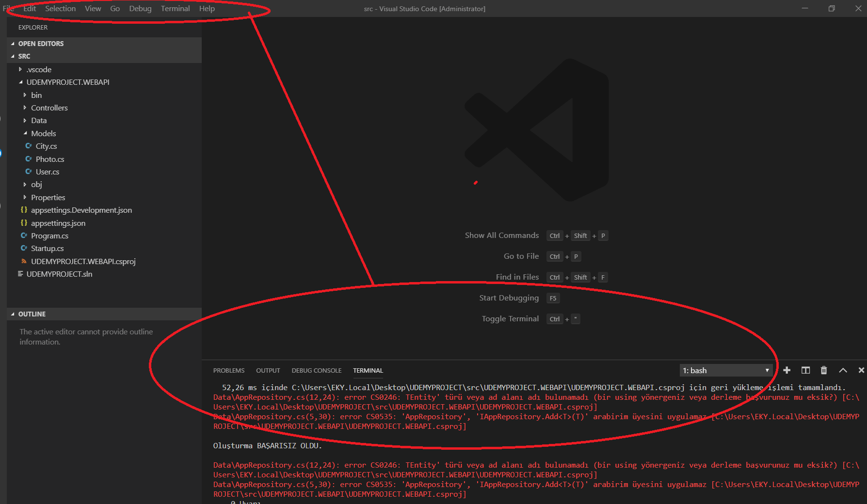
Task: Open the Terminal menu
Action: click(175, 9)
